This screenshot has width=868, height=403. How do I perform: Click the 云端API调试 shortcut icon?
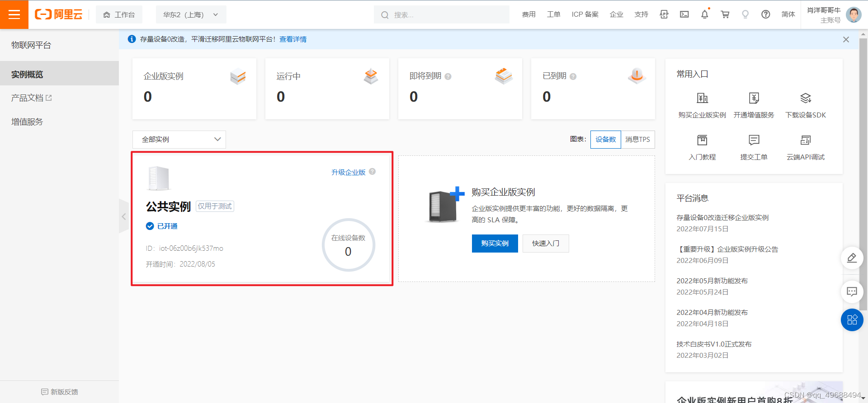[806, 140]
